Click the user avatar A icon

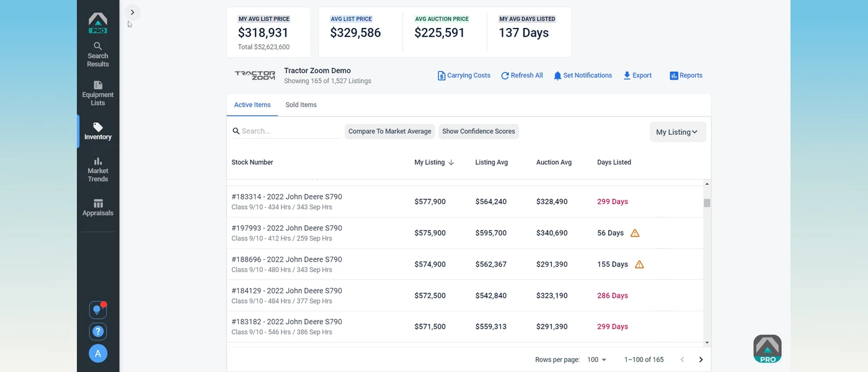(98, 353)
